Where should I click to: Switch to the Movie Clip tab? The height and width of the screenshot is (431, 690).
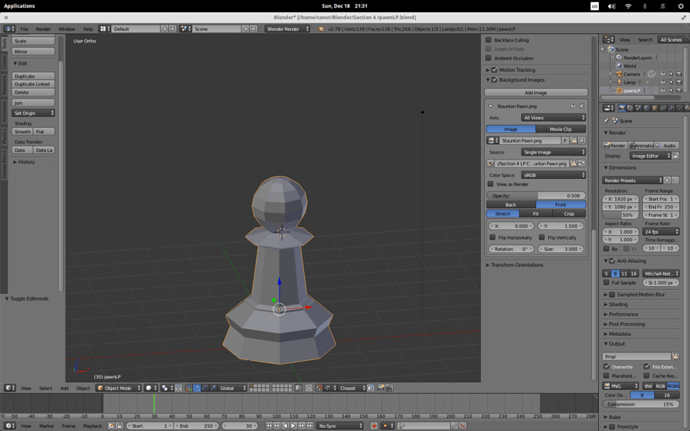pyautogui.click(x=561, y=129)
